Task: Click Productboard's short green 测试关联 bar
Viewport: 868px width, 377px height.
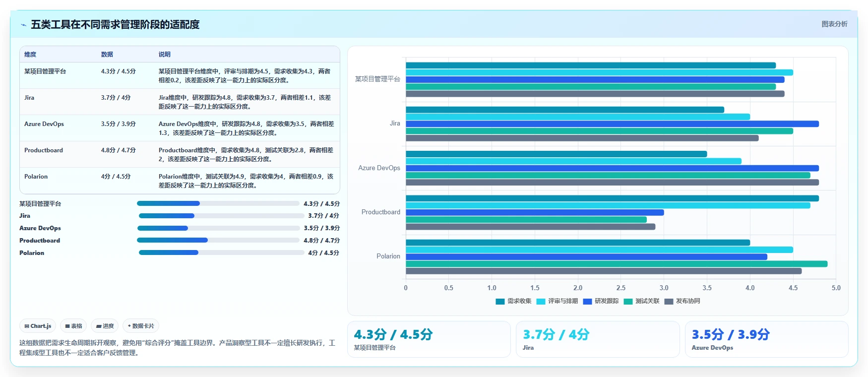Action: (x=526, y=220)
